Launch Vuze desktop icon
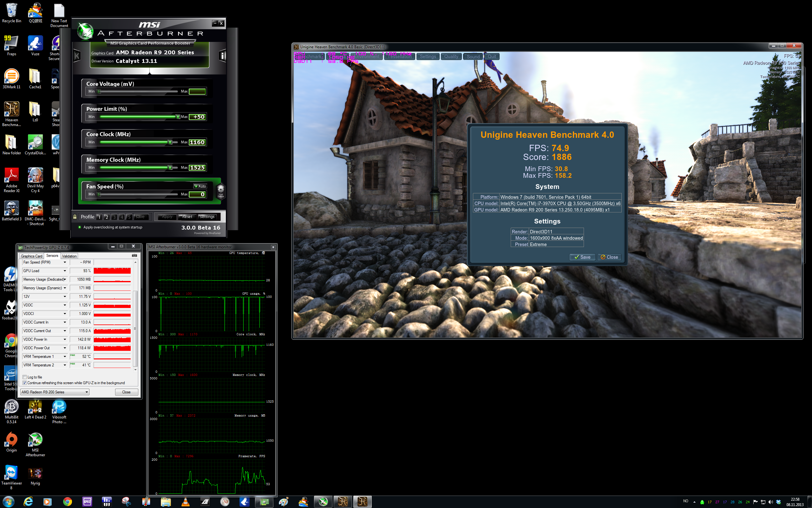Image resolution: width=812 pixels, height=508 pixels. [x=35, y=45]
